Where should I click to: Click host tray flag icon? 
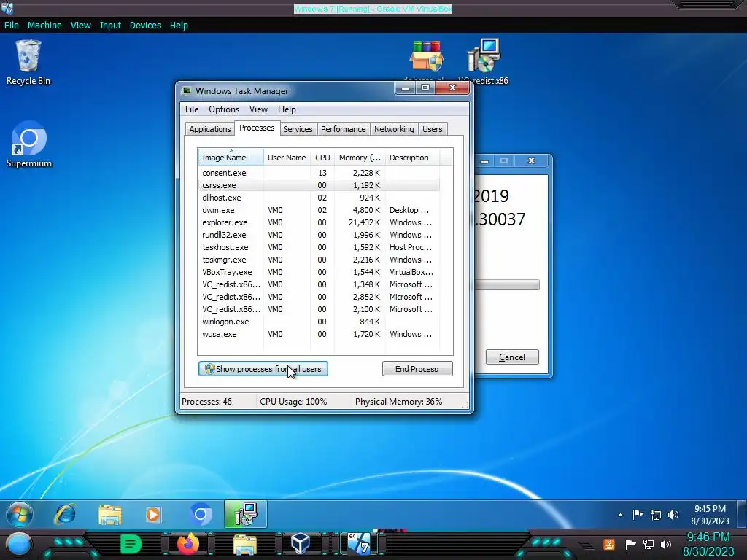tap(630, 544)
